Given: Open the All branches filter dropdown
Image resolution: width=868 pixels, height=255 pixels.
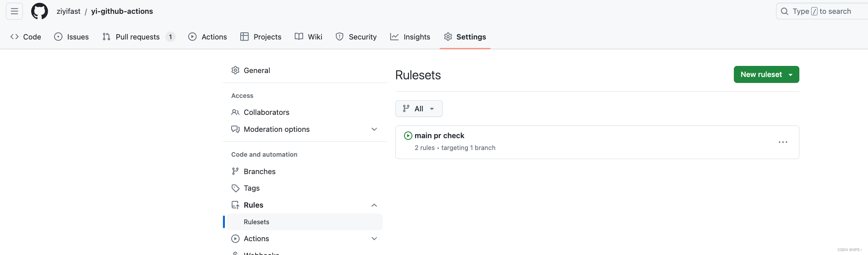Looking at the screenshot, I should coord(419,109).
